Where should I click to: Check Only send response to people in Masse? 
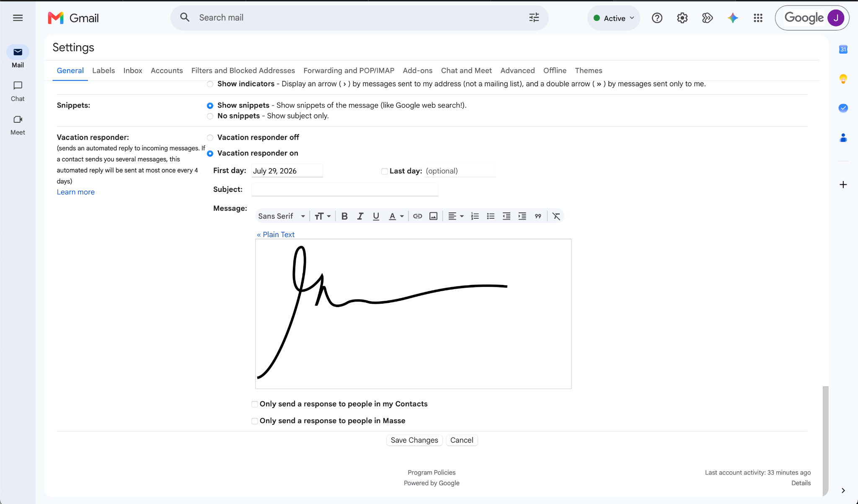254,421
